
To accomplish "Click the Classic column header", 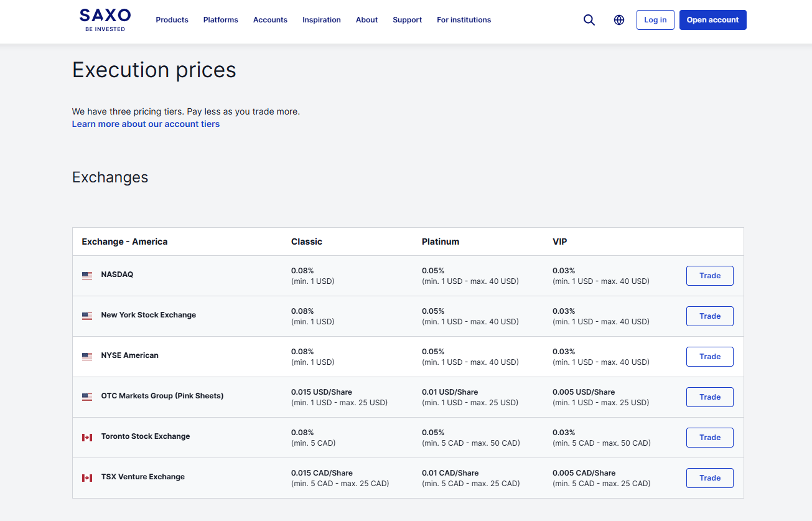I will 307,242.
